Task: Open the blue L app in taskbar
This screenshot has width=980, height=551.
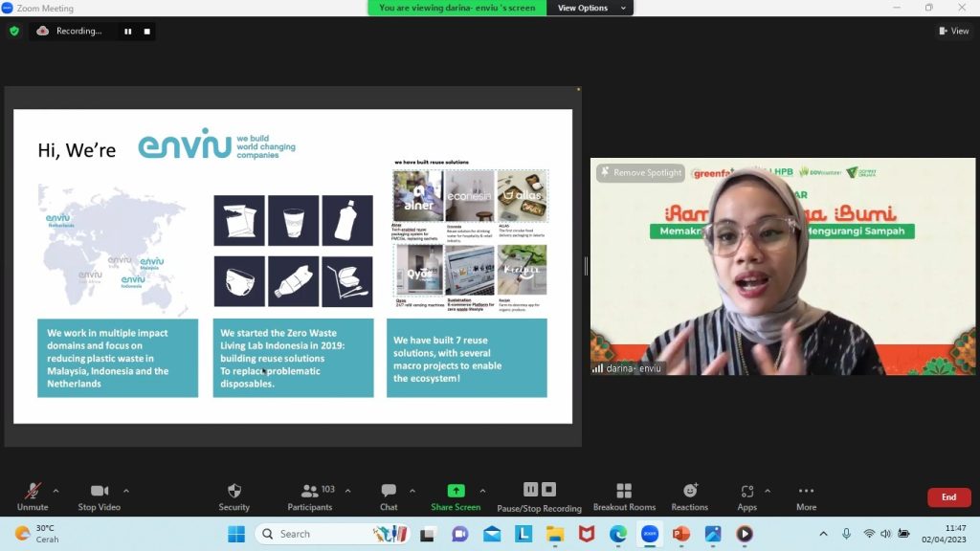Action: pos(523,534)
